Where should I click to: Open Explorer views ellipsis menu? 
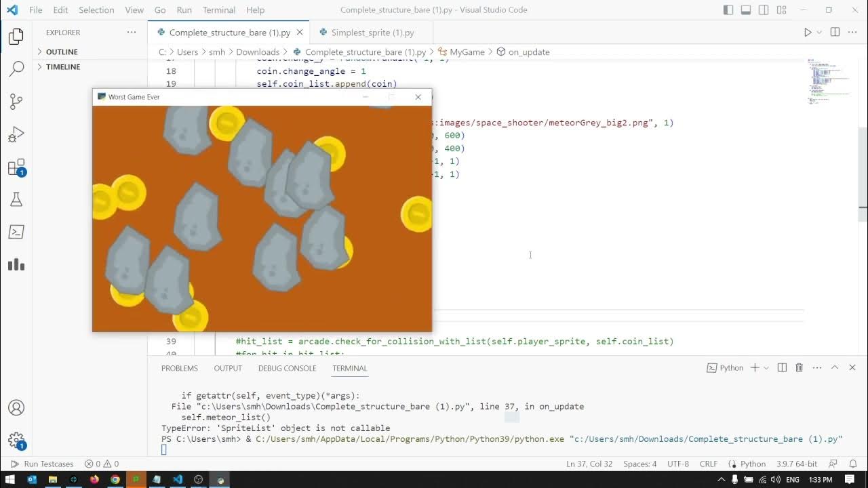(132, 33)
